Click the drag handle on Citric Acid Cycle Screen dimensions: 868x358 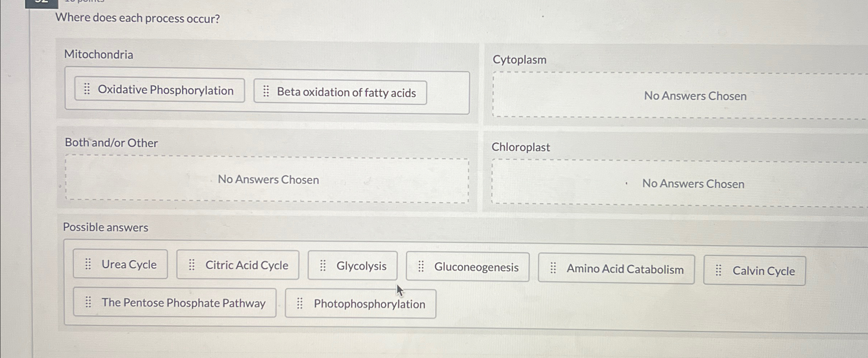(x=191, y=265)
